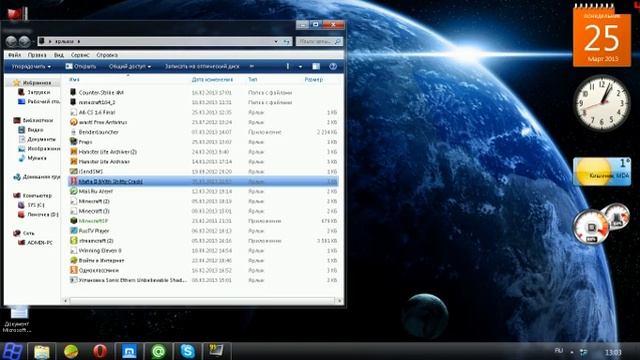This screenshot has width=640, height=360.
Task: Select the avast! Free Antivirus shortcut icon
Action: click(x=73, y=122)
